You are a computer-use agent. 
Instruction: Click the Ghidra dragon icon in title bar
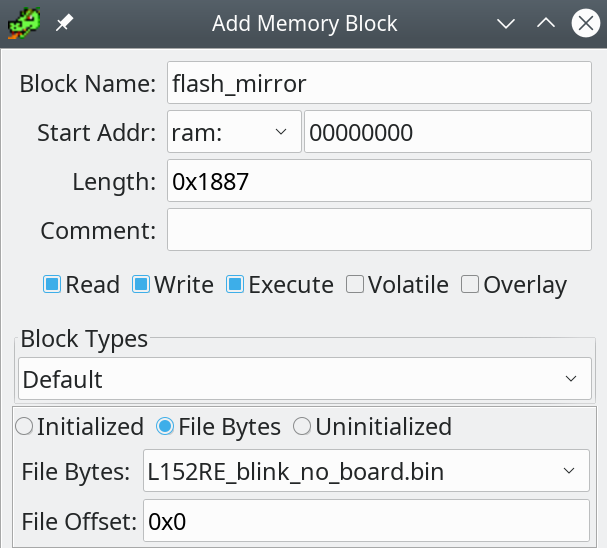24,23
